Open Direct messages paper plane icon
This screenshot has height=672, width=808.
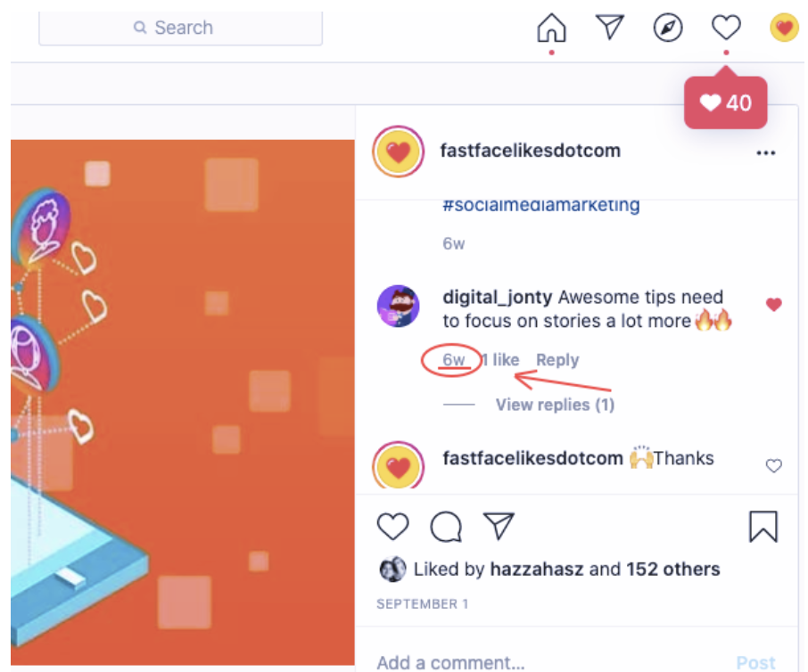[610, 27]
